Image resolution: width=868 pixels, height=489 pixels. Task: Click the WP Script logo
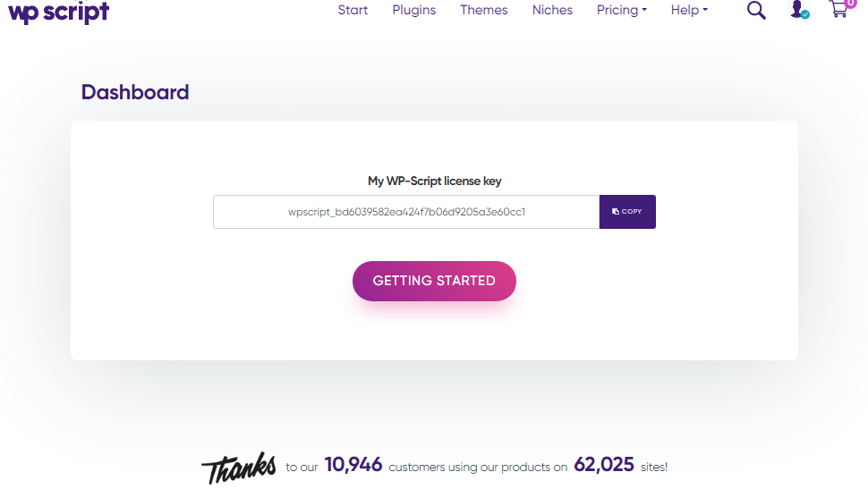[x=58, y=12]
